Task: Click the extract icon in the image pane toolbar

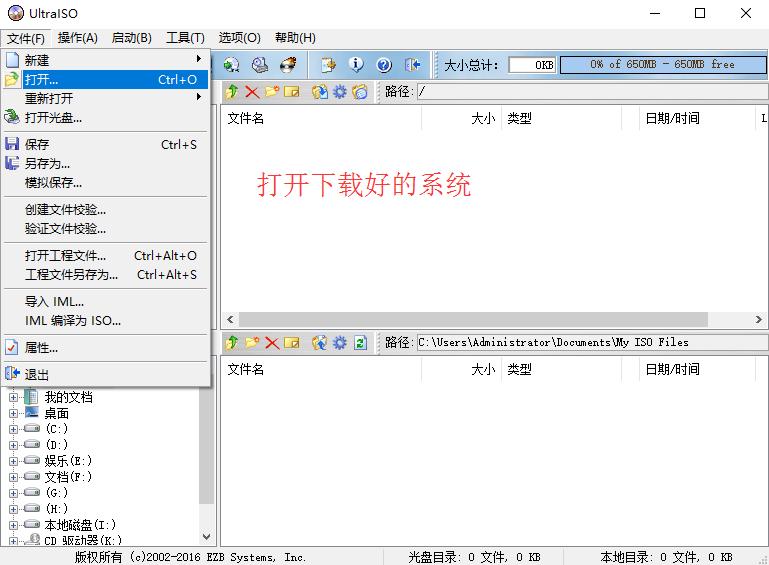Action: 320,92
